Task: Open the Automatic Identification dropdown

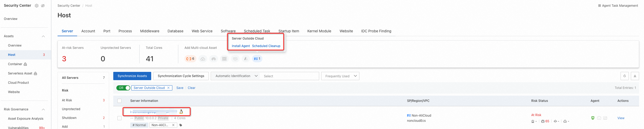Action: click(x=235, y=76)
